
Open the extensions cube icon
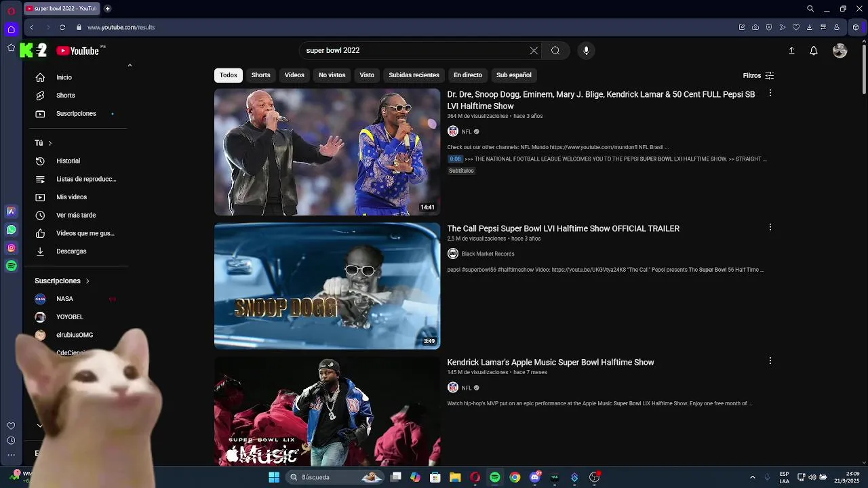click(x=856, y=27)
